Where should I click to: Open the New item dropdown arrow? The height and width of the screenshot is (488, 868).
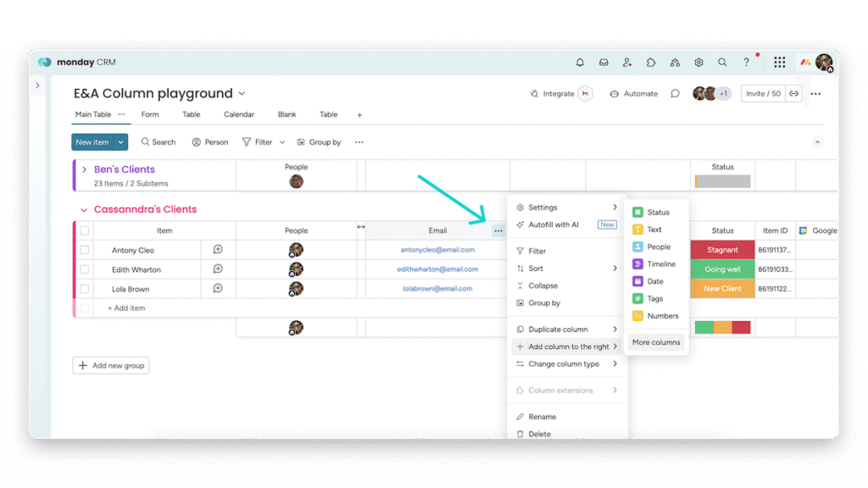[120, 142]
